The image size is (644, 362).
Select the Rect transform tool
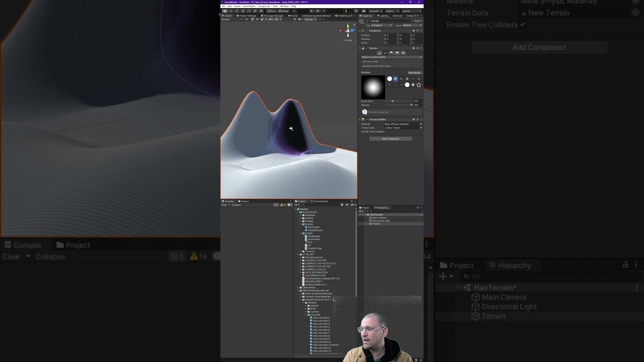[249, 11]
